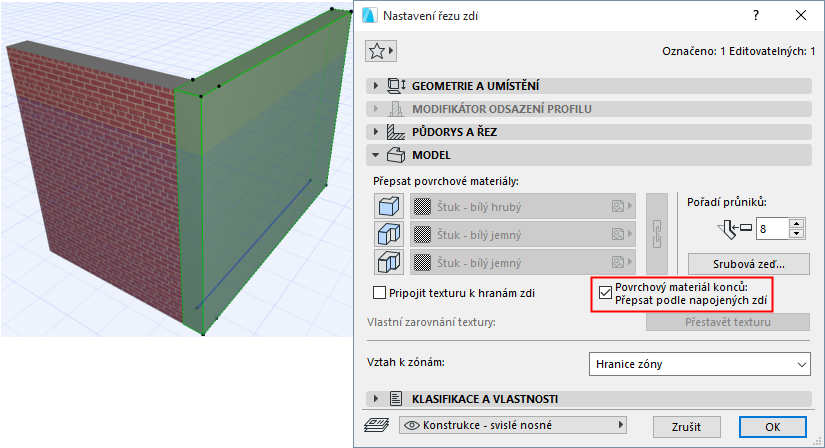Image resolution: width=825 pixels, height=448 pixels.
Task: Enable Pripojit texturu k hranám zdi checkbox
Action: (379, 293)
